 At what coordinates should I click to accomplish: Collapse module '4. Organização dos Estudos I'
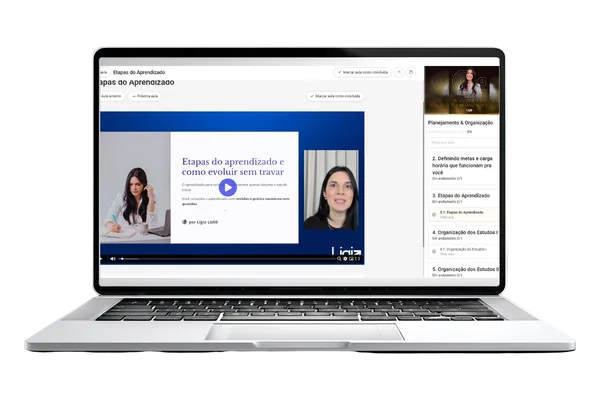[x=463, y=235]
